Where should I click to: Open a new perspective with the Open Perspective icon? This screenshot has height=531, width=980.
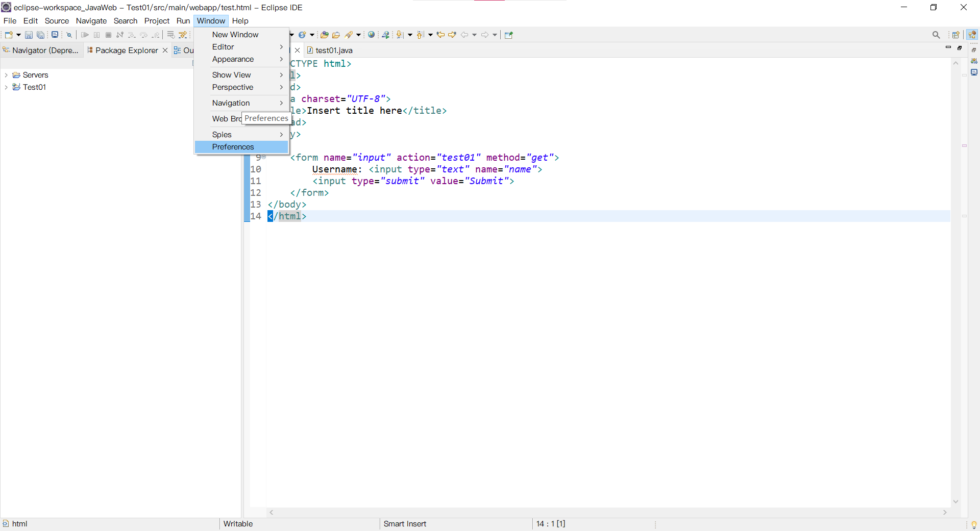pos(957,35)
